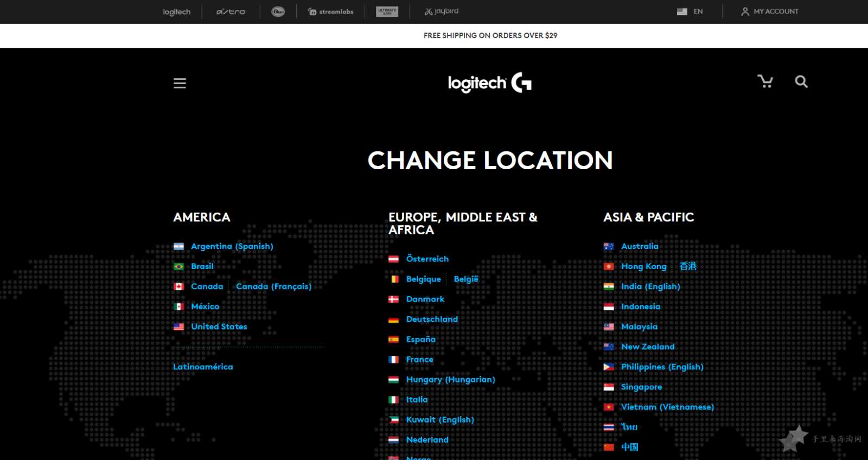This screenshot has height=460, width=868.
Task: Select Brasil location
Action: tap(202, 266)
